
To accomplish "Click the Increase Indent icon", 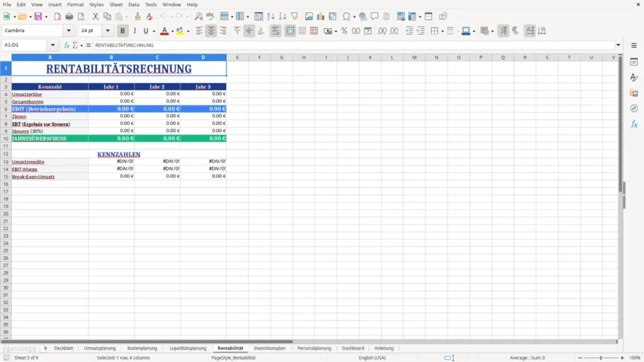I will point(409,31).
